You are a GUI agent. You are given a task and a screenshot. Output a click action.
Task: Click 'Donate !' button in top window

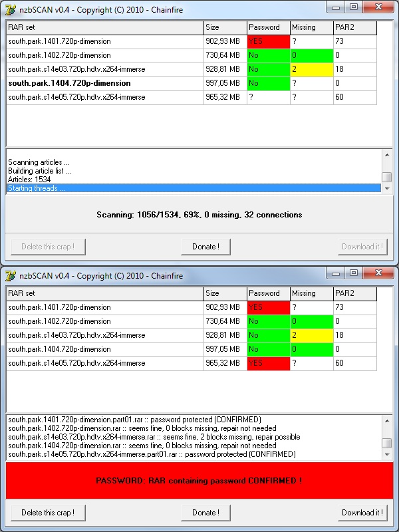pyautogui.click(x=205, y=247)
